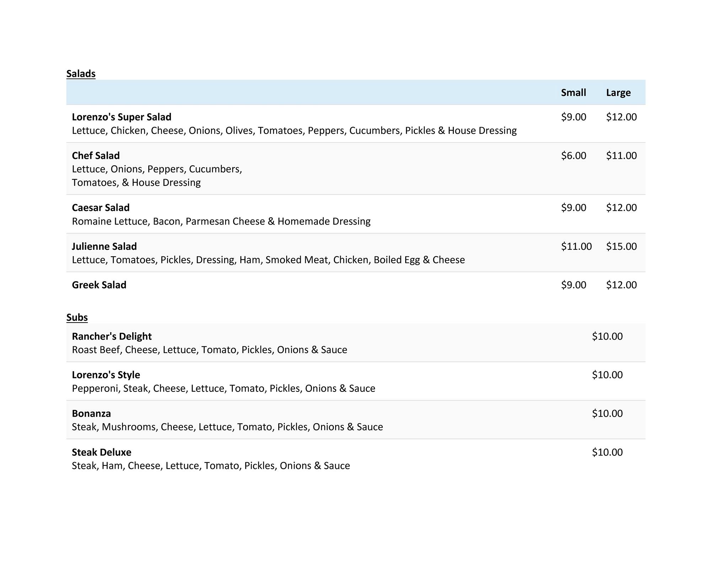Select the Lorenzo's Style sub title
728x562 pixels.
point(106,375)
